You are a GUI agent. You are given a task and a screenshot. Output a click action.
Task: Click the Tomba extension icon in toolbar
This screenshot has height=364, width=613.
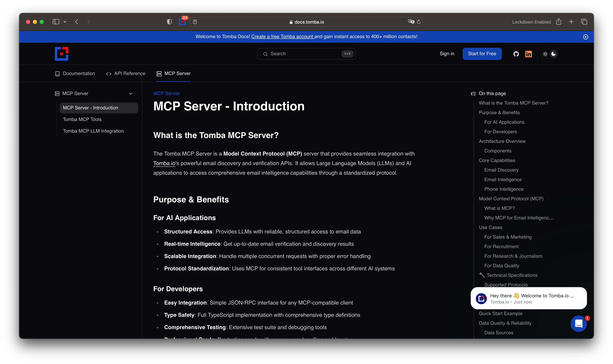[x=182, y=22]
